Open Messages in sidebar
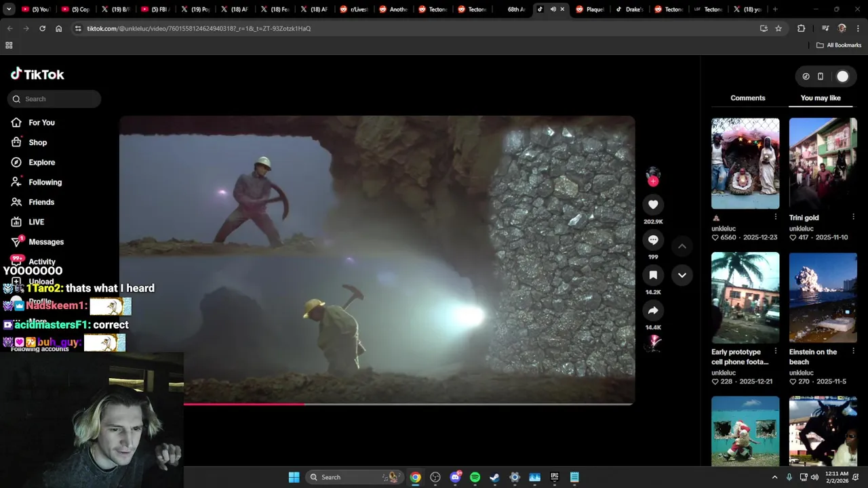868x488 pixels. 45,242
